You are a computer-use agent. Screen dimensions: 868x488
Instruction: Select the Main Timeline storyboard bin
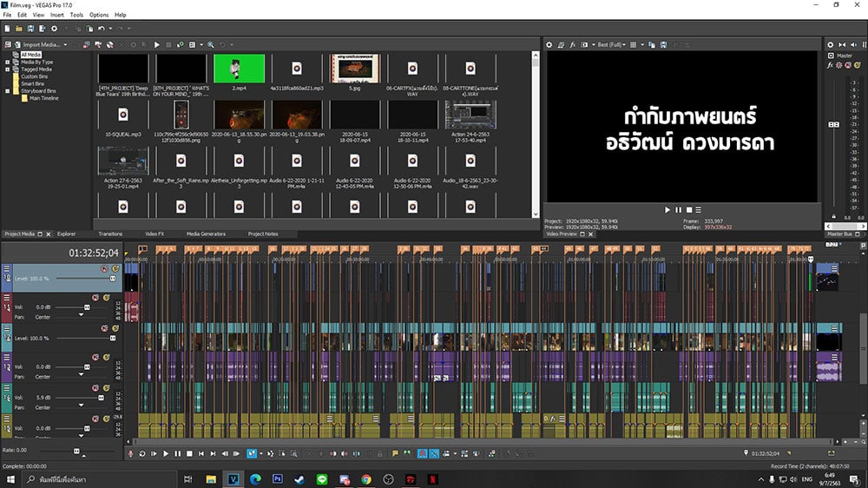point(43,98)
